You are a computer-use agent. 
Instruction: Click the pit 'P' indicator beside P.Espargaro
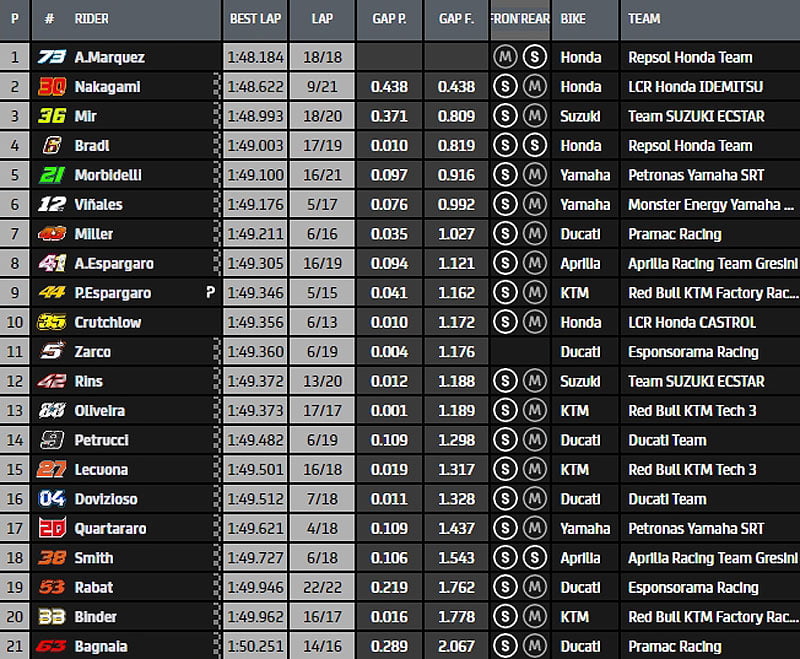click(x=209, y=293)
